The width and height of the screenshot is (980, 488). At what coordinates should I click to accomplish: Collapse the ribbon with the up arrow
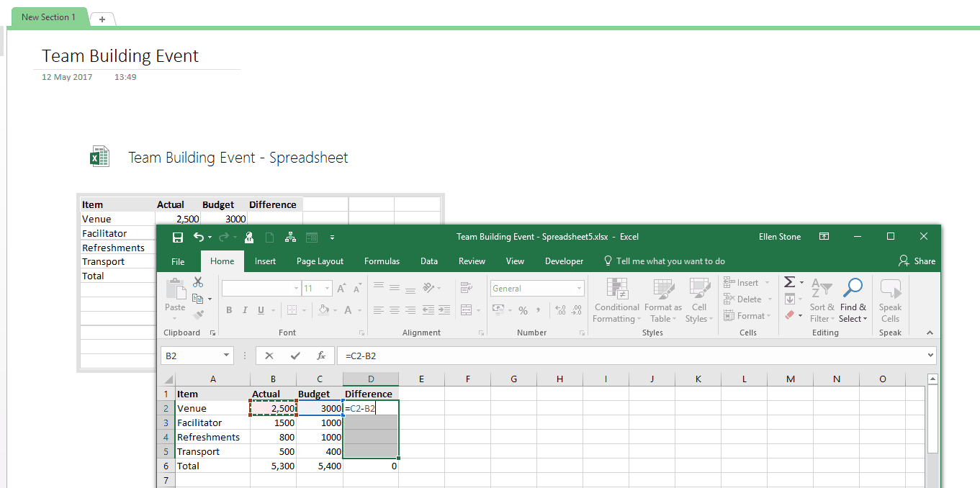click(930, 333)
